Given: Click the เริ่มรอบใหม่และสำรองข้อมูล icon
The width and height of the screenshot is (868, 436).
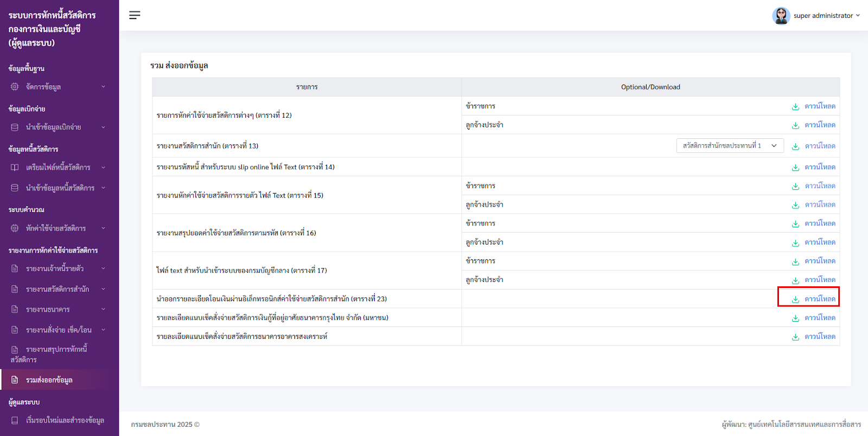Looking at the screenshot, I should [x=15, y=420].
